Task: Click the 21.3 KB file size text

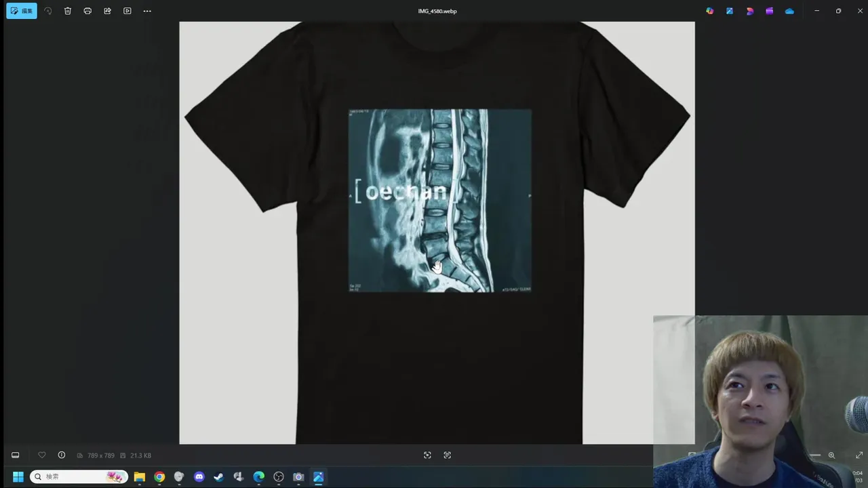Action: [140, 455]
